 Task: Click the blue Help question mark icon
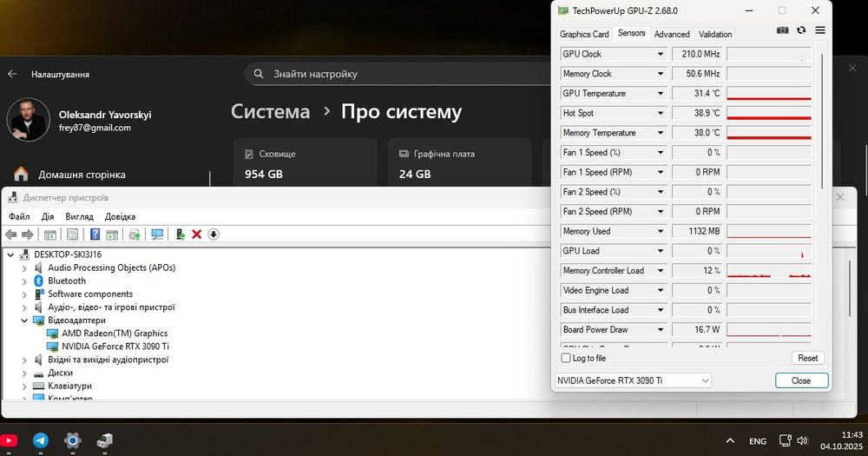[x=95, y=235]
